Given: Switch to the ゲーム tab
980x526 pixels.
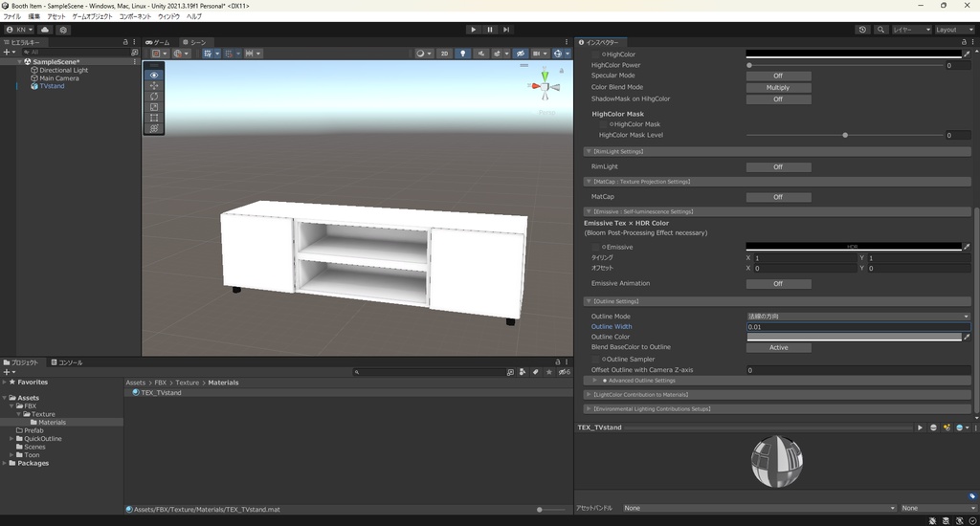Looking at the screenshot, I should [158, 42].
